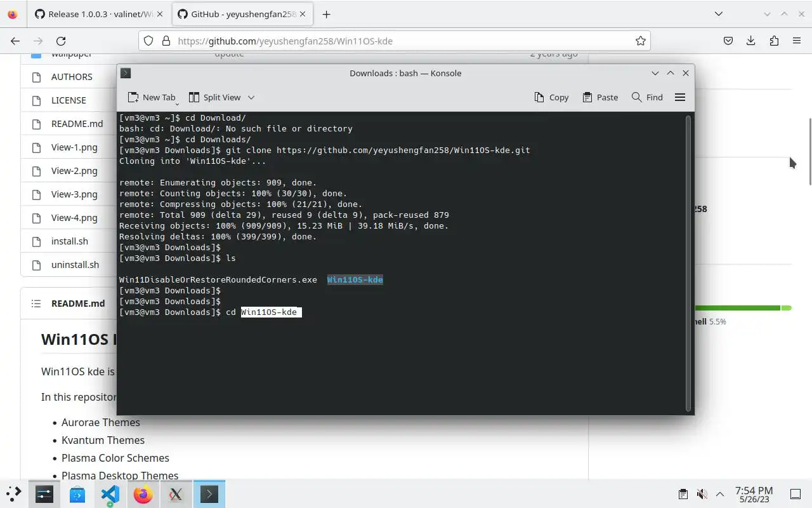Click the Firefox page scrollbar
This screenshot has height=508, width=812.
pos(809,151)
